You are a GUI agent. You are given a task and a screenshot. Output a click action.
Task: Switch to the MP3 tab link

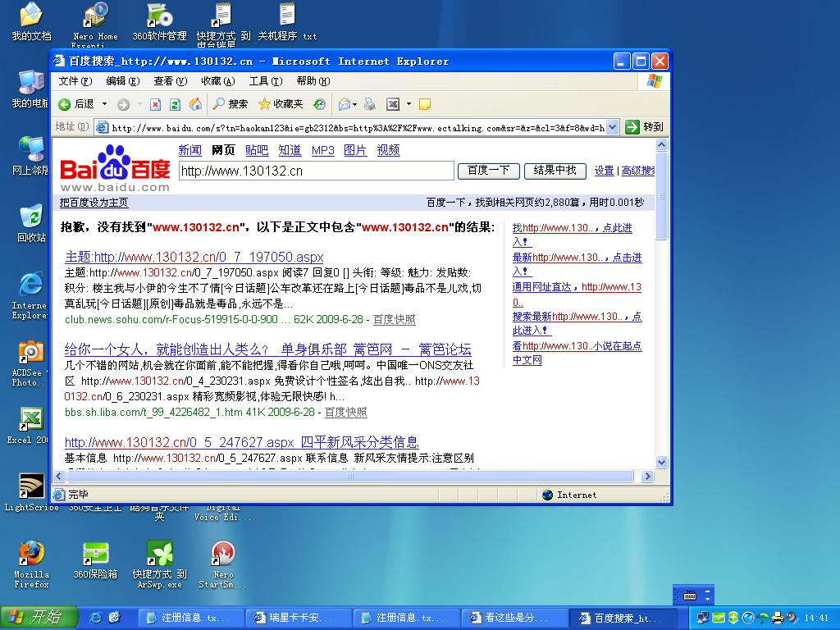tap(323, 151)
